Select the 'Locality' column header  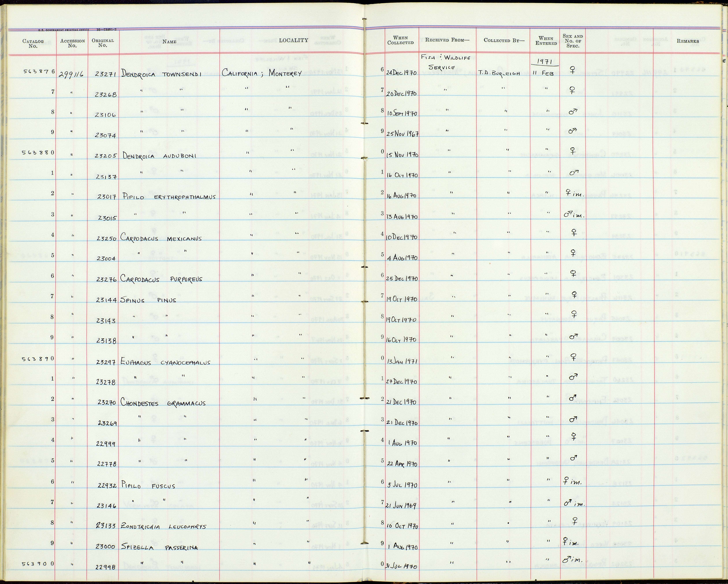click(293, 40)
